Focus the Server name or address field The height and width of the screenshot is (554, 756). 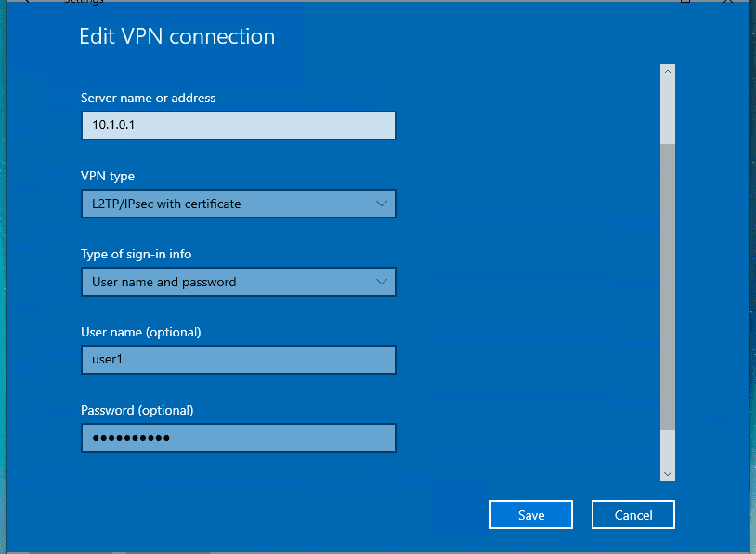pos(239,125)
